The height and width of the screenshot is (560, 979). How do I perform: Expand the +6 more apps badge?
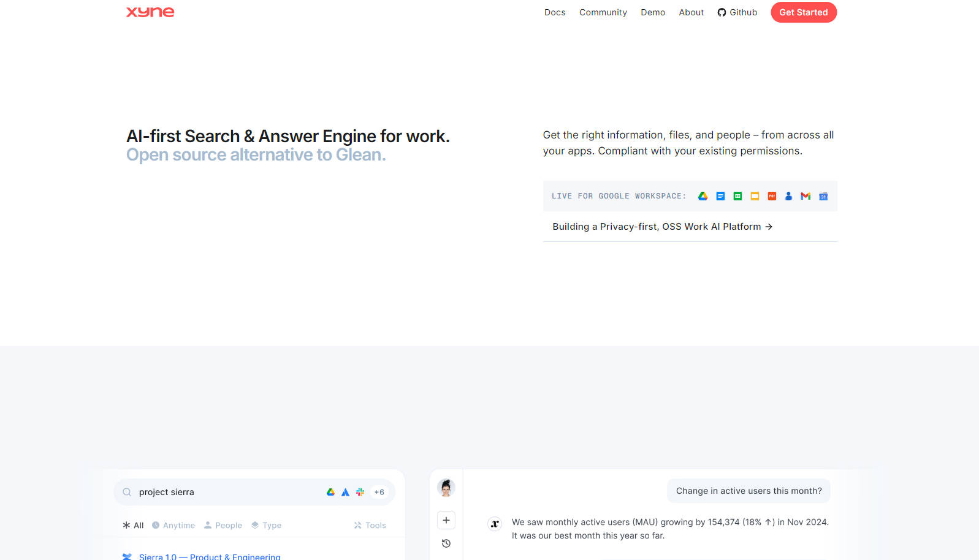379,492
